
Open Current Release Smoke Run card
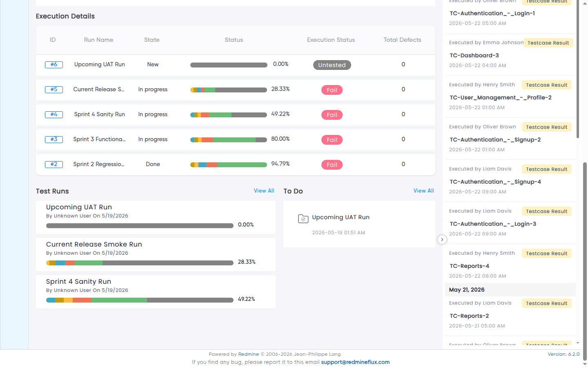tap(156, 254)
